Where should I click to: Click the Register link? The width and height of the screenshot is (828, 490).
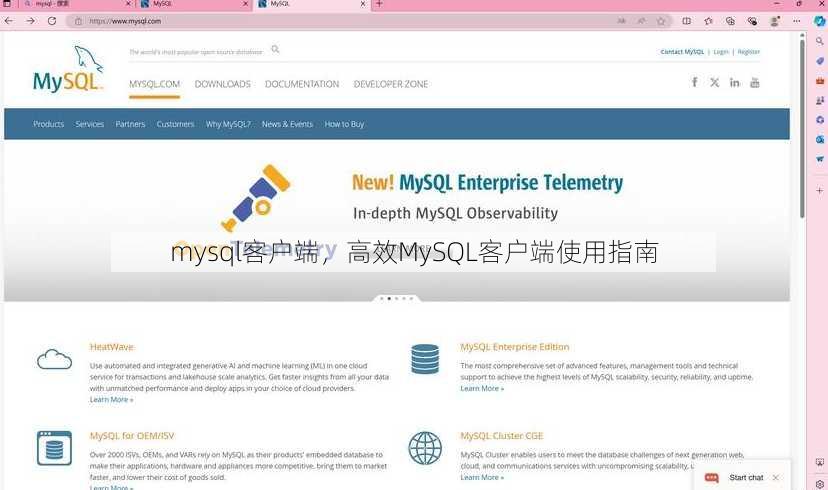749,52
